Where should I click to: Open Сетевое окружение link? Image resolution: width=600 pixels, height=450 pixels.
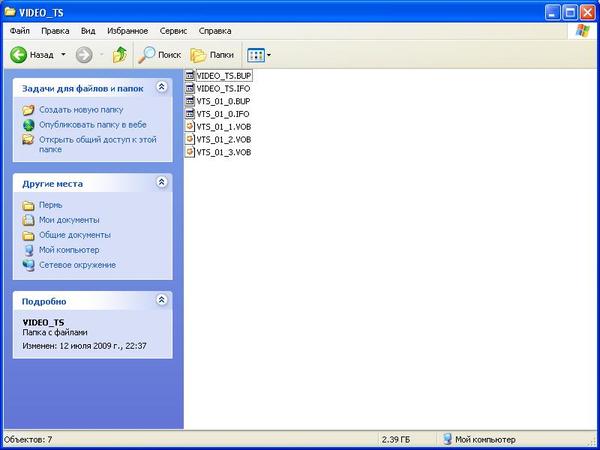coord(77,265)
